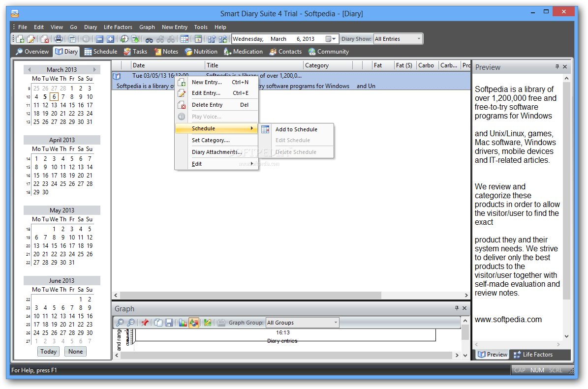Click the clock with green arrow icon
Image resolution: width=588 pixels, height=389 pixels.
click(124, 39)
